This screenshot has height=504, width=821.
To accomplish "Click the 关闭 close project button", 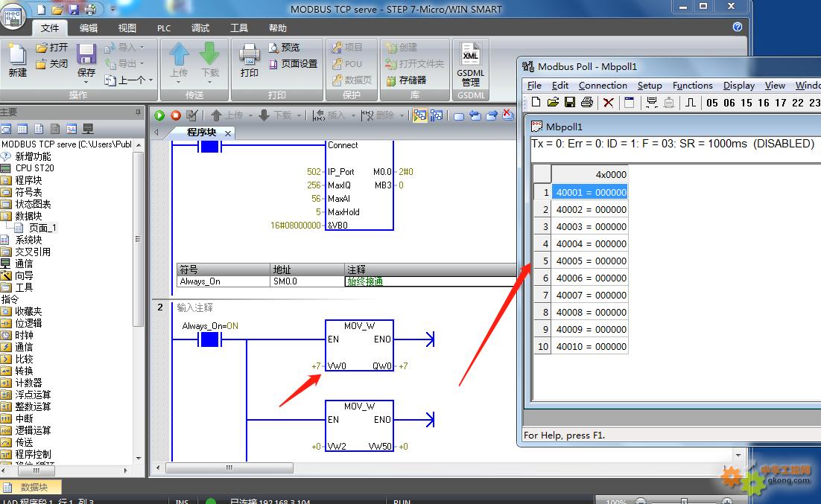I will click(x=52, y=64).
